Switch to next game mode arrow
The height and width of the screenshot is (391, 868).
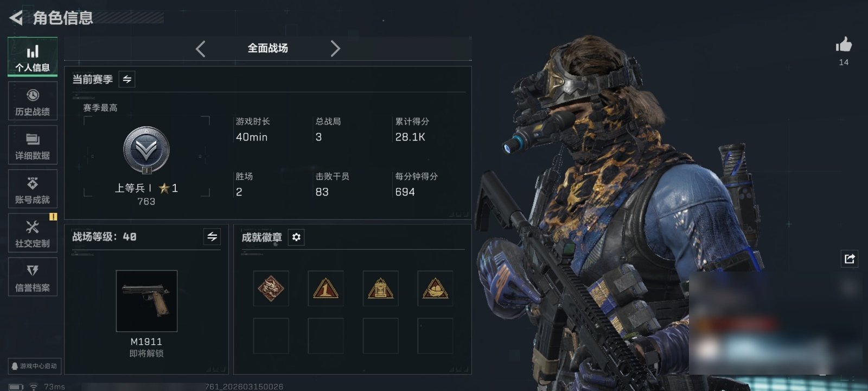[335, 49]
